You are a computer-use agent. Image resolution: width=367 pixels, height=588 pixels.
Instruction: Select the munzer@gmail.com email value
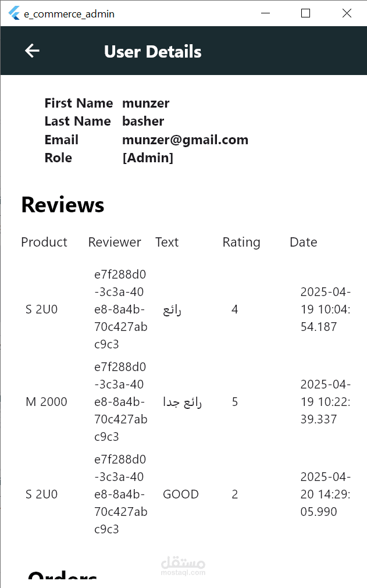point(185,140)
